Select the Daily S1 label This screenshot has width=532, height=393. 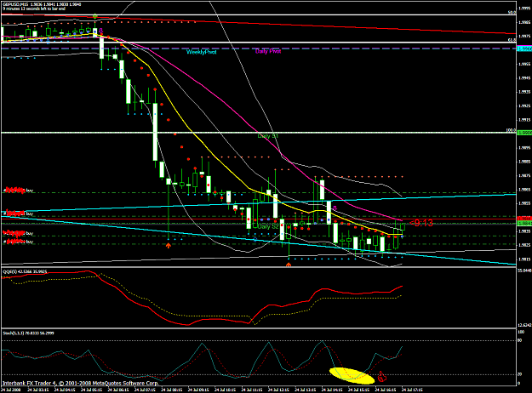267,136
